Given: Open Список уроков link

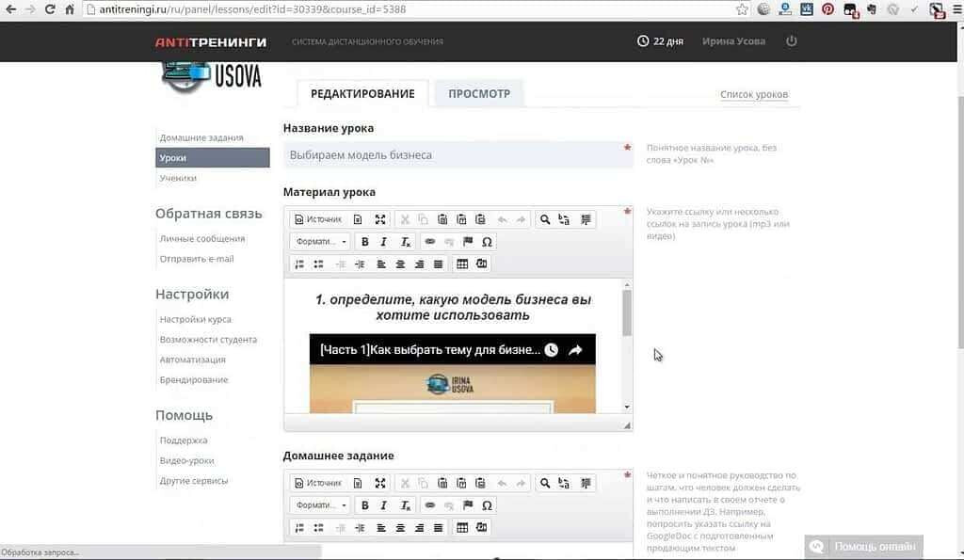Looking at the screenshot, I should click(754, 95).
